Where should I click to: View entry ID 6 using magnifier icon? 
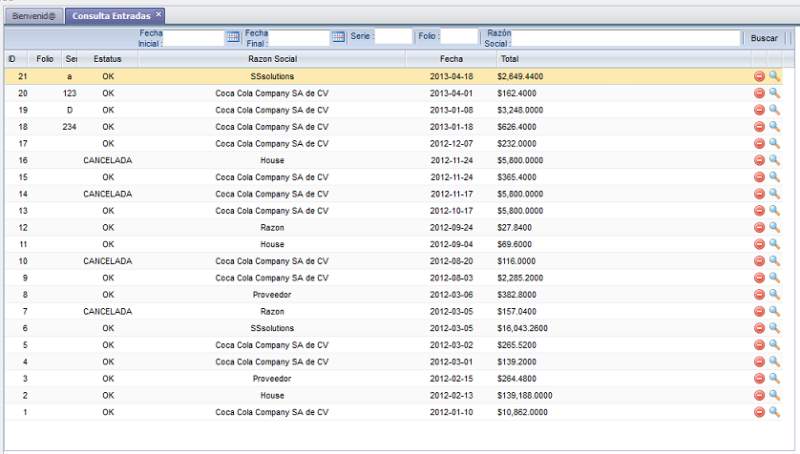(774, 328)
